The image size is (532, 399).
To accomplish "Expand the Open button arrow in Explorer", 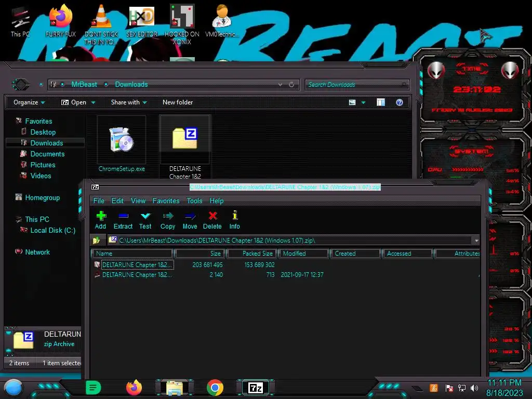I will (x=93, y=102).
